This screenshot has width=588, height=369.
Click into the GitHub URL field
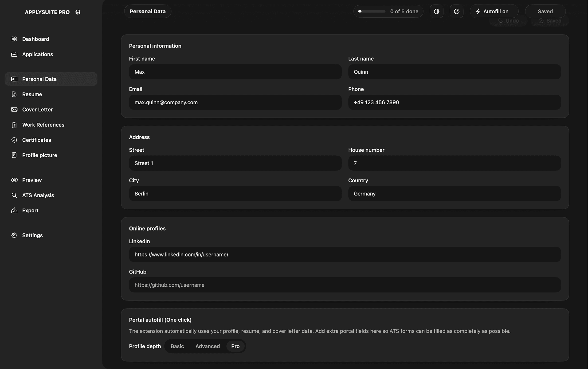pos(344,285)
